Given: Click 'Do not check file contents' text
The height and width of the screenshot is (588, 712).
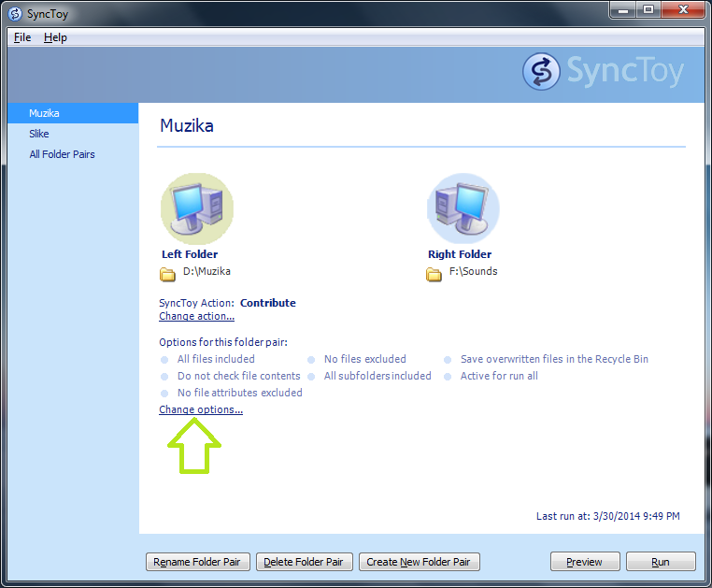Looking at the screenshot, I should (x=239, y=376).
